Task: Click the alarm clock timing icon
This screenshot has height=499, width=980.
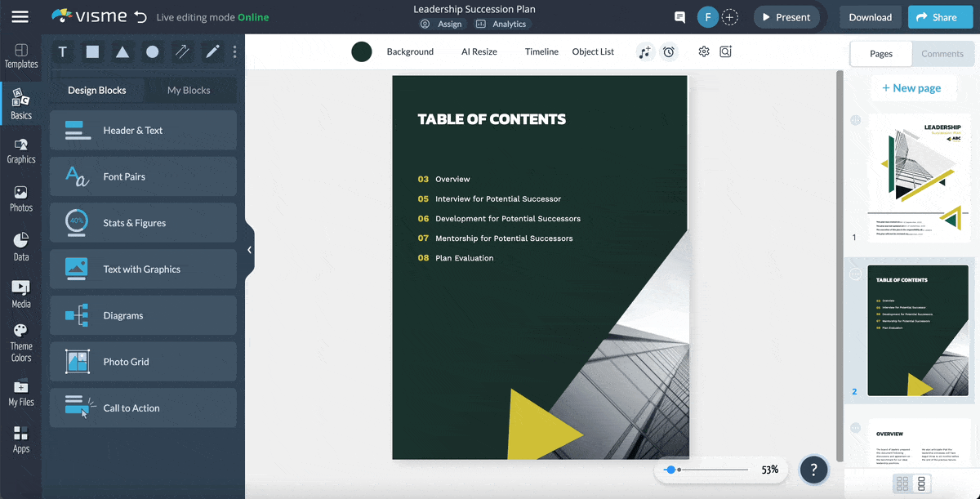Action: coord(669,52)
